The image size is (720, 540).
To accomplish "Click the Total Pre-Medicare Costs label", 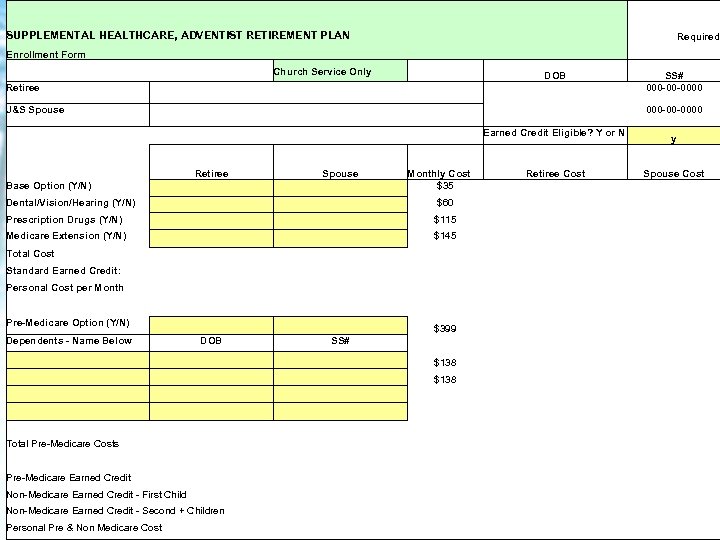I will (62, 444).
